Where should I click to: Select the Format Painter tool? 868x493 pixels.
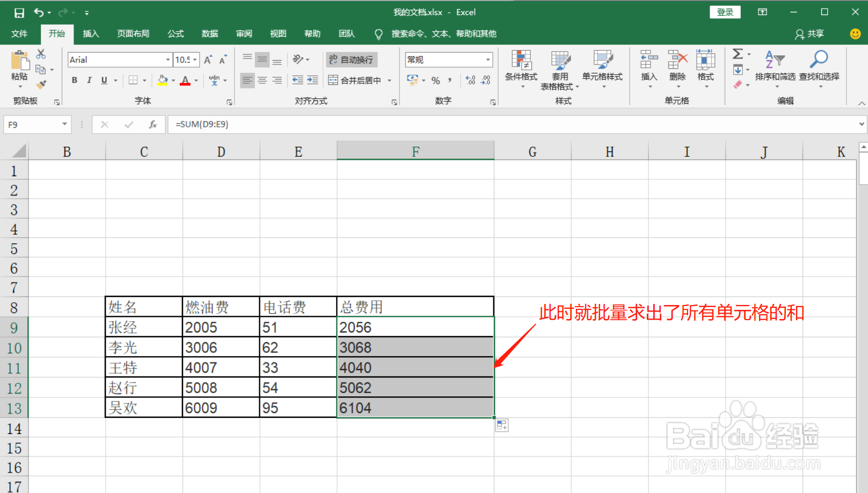coord(42,85)
